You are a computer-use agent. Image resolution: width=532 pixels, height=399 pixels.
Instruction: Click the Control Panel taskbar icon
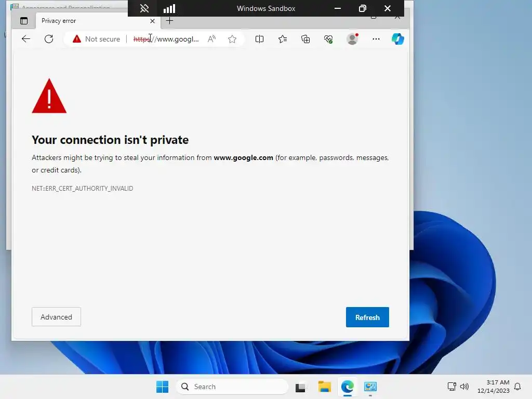[x=370, y=387]
